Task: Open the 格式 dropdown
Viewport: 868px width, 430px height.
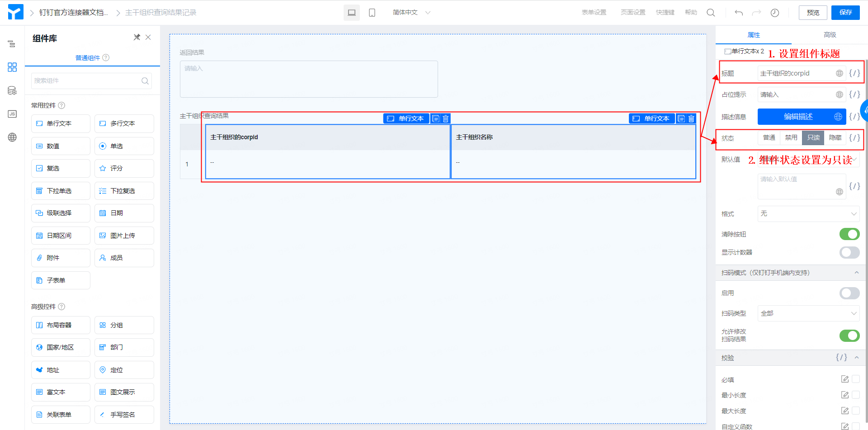Action: (808, 213)
